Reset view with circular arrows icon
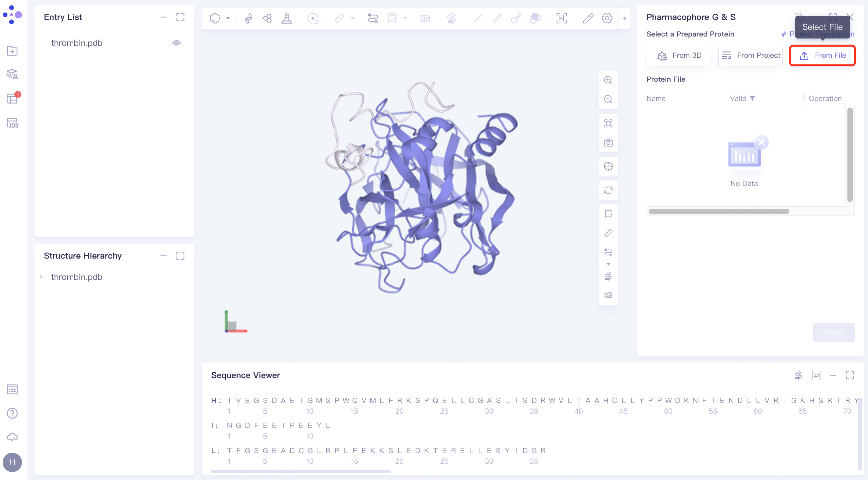Viewport: 868px width, 480px height. (x=608, y=191)
